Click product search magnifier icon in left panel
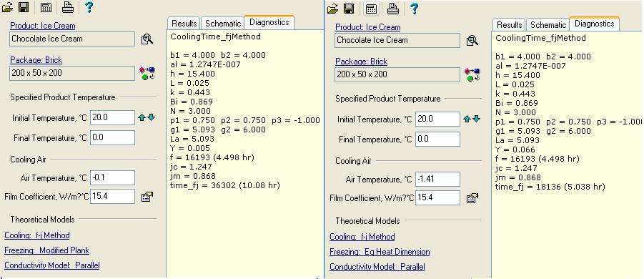This screenshot has width=644, height=279. (x=147, y=39)
